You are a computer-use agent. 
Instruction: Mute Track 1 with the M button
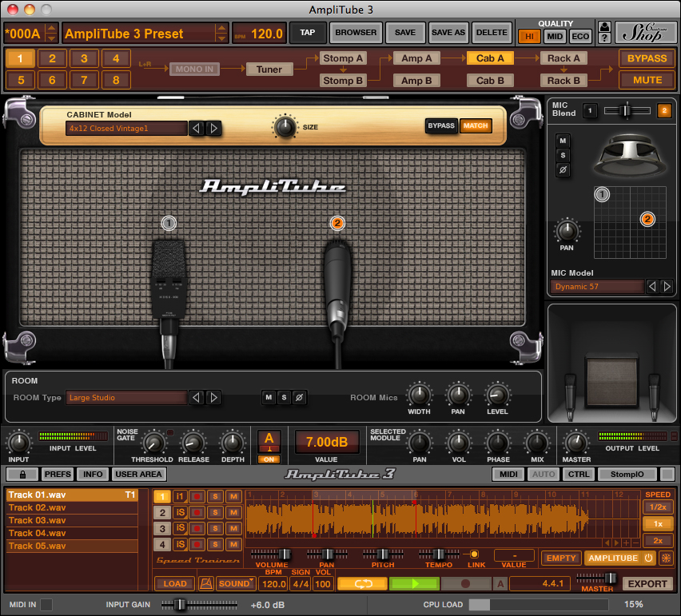pos(233,496)
